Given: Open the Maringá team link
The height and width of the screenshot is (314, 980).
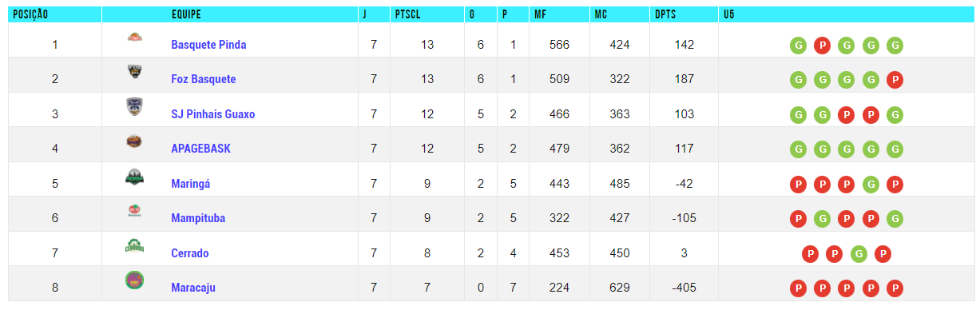Looking at the screenshot, I should click(x=191, y=184).
